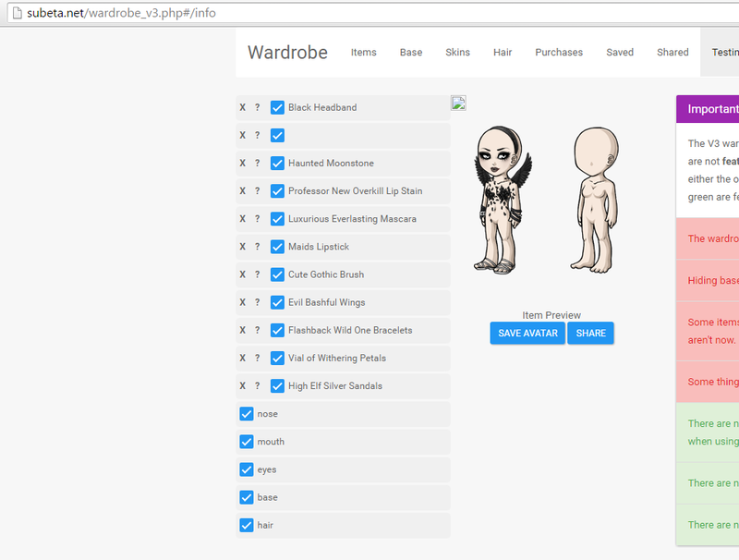The height and width of the screenshot is (560, 739).
Task: Open the Skins tab
Action: [457, 53]
